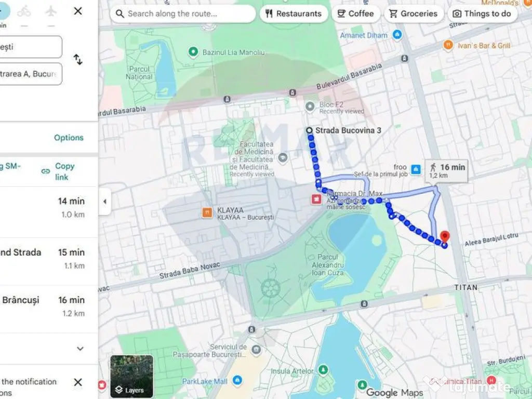Filter map by Coffee chip
The image size is (532, 399).
pos(356,14)
